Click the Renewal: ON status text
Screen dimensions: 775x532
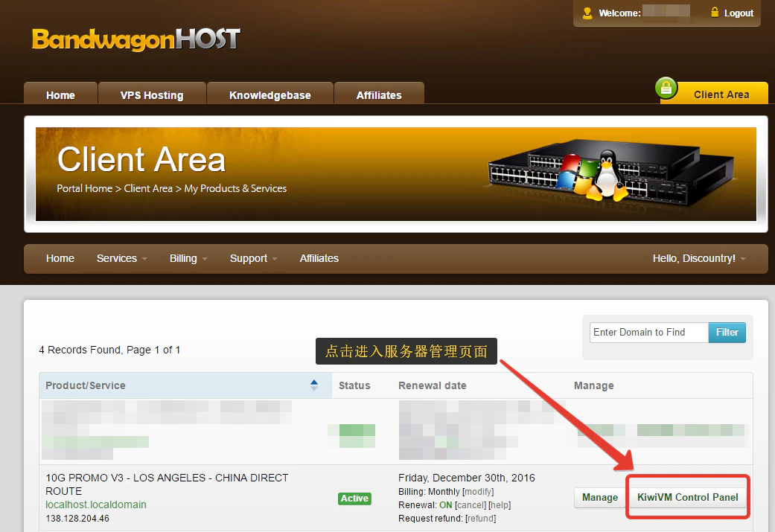[425, 505]
